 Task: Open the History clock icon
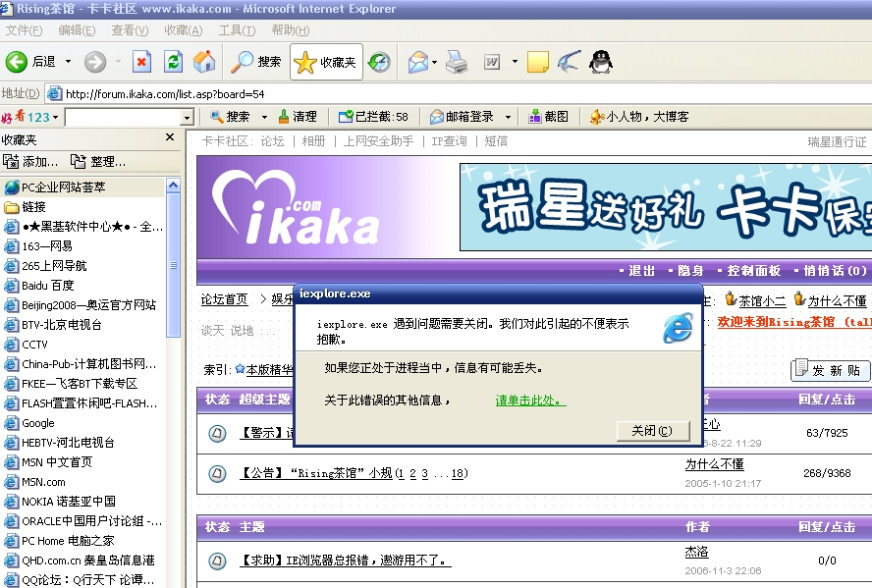click(x=379, y=62)
